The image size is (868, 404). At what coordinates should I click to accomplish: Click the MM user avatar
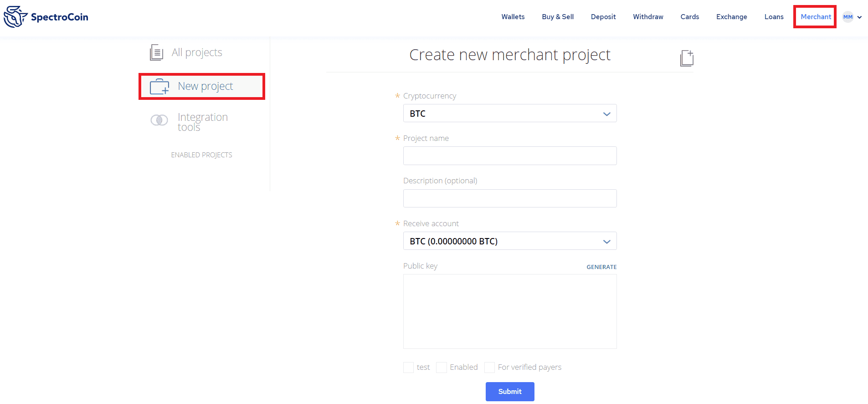[847, 17]
